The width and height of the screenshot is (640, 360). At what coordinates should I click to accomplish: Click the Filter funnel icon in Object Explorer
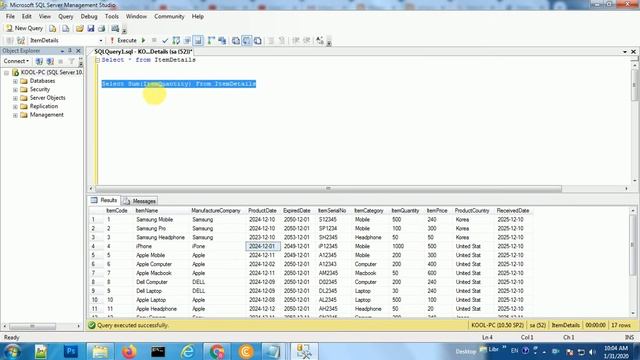pos(71,61)
